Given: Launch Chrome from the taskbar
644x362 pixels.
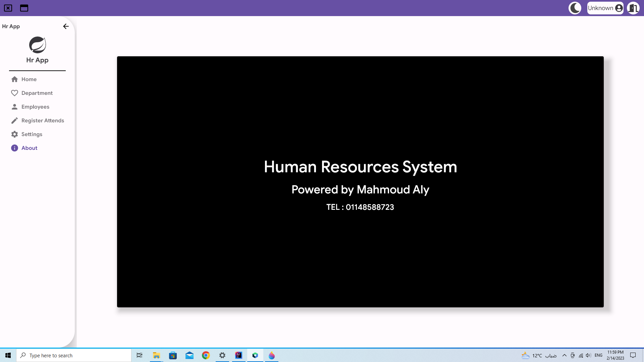Looking at the screenshot, I should coord(206,355).
